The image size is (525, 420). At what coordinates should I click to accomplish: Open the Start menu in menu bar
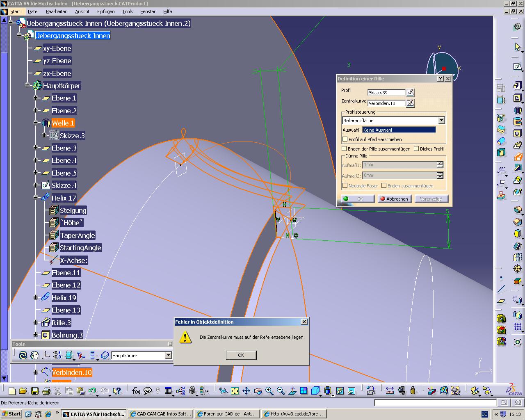coord(15,11)
